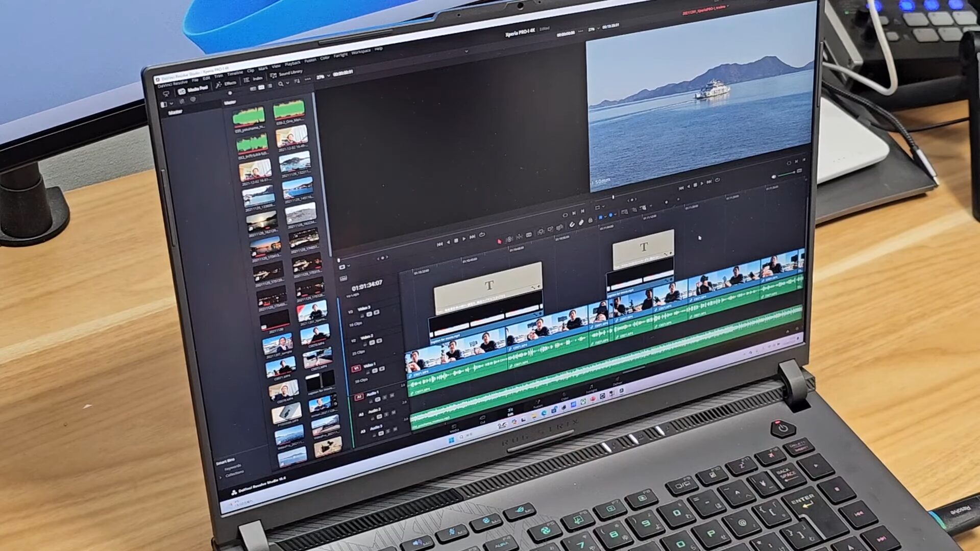Play the timeline viewer forward

pos(702,183)
